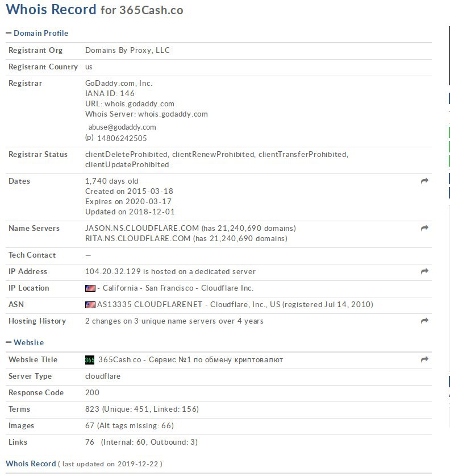Click the '76 (Internal: 60, Outbound: 3)' links value

coord(141,442)
